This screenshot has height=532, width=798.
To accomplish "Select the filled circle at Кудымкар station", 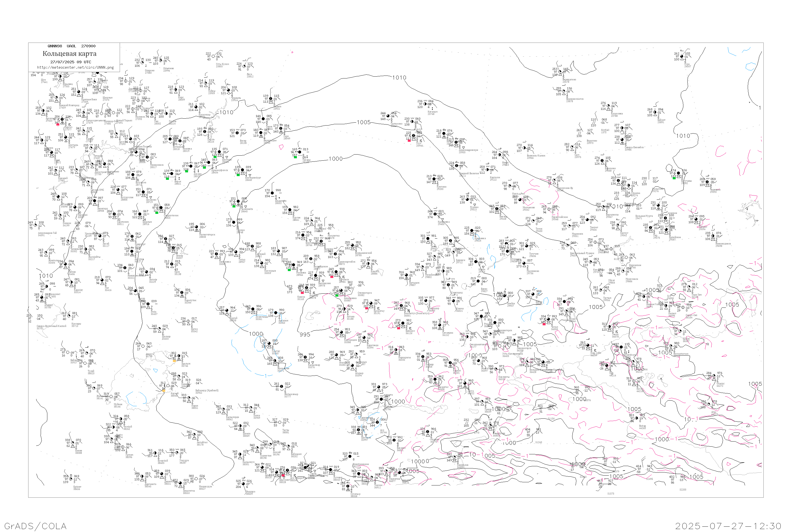I will tap(196, 107).
